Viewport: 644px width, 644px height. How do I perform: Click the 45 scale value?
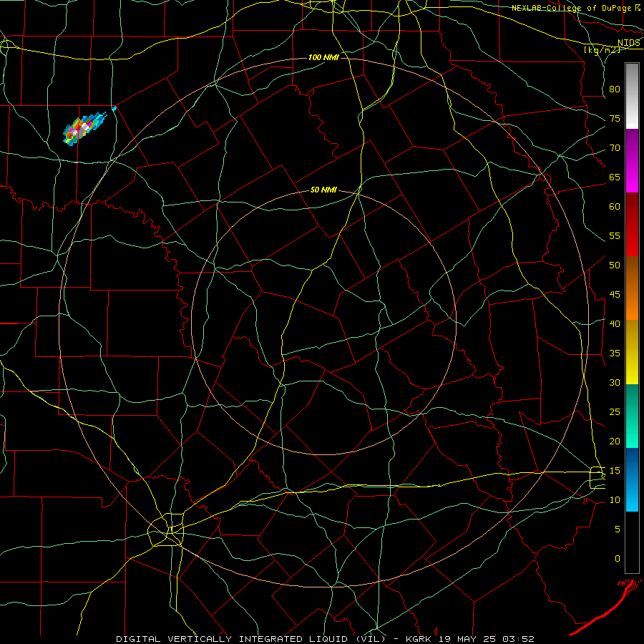coord(615,295)
